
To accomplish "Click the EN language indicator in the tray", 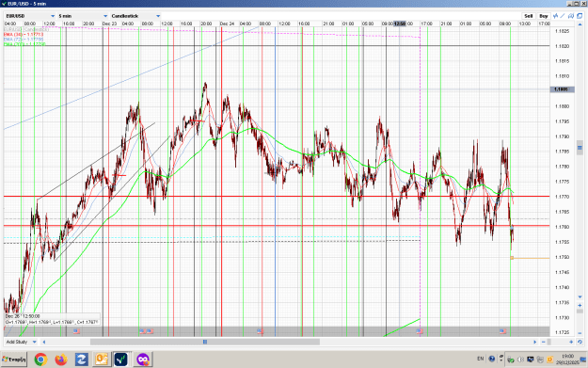I will (x=481, y=359).
